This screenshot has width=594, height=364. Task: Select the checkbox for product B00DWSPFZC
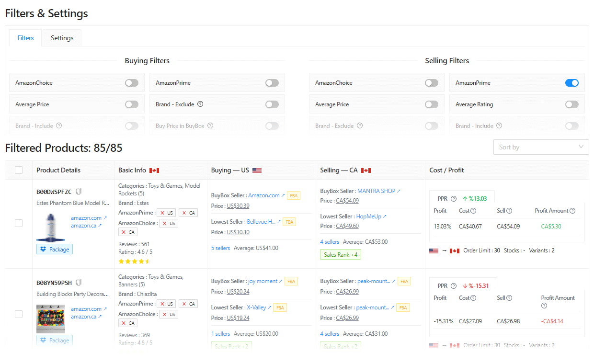tap(19, 223)
